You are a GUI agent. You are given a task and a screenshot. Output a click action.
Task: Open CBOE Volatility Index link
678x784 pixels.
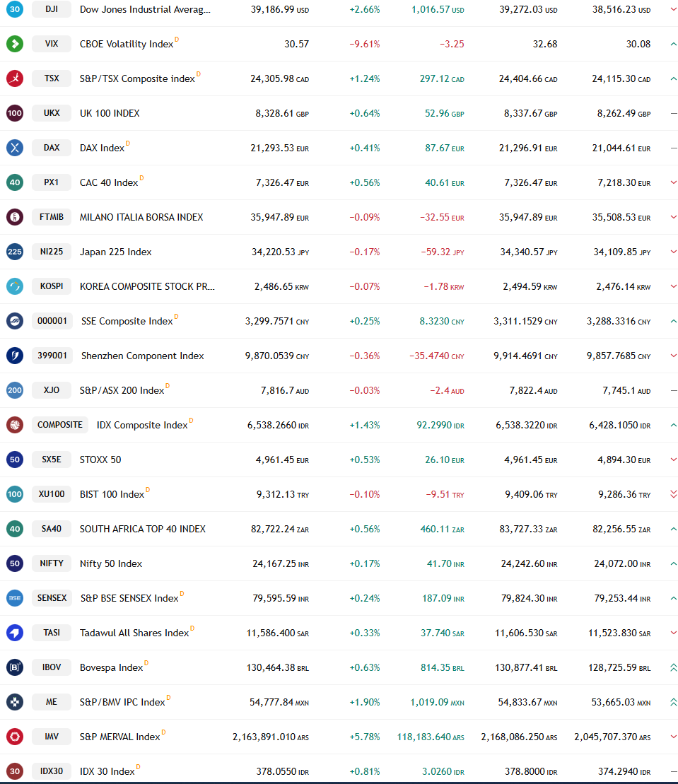127,44
